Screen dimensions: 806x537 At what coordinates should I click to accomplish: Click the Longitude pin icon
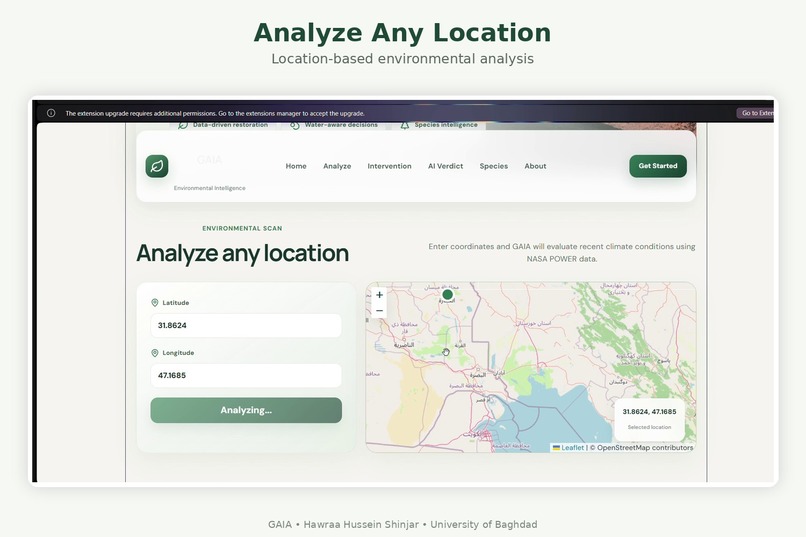(x=155, y=353)
